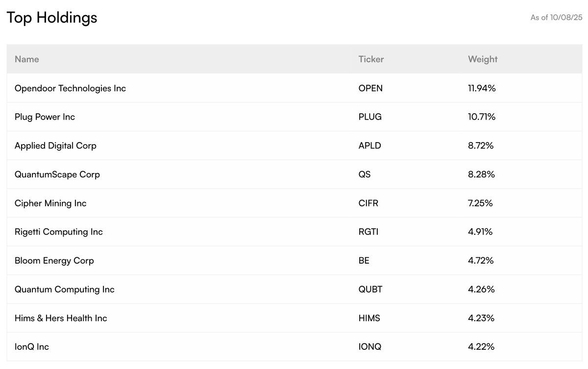Select the Applied Digital Corp row
Image resolution: width=588 pixels, height=369 pixels.
click(55, 146)
